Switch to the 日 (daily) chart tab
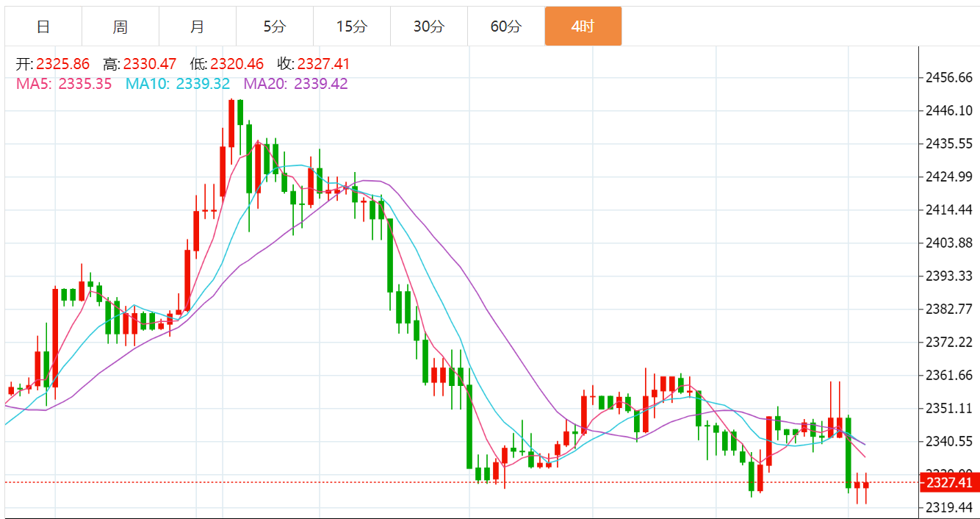Screen dimensions: 980x519 [x=43, y=27]
